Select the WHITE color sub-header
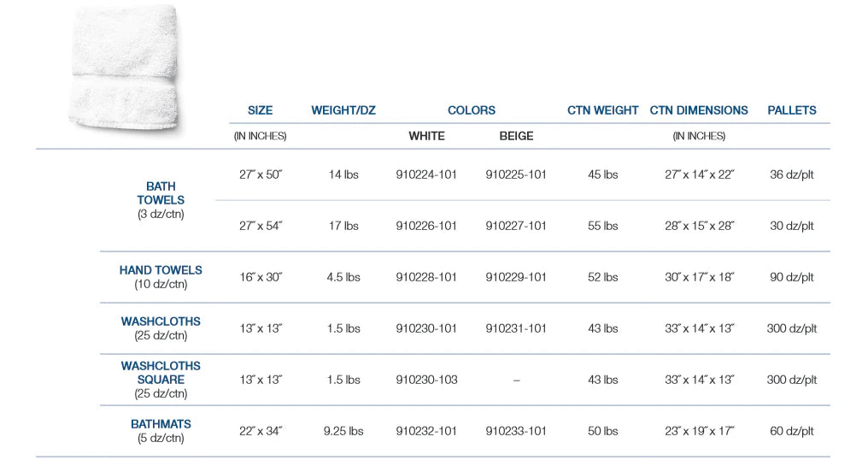This screenshot has height=472, width=868. 426,136
